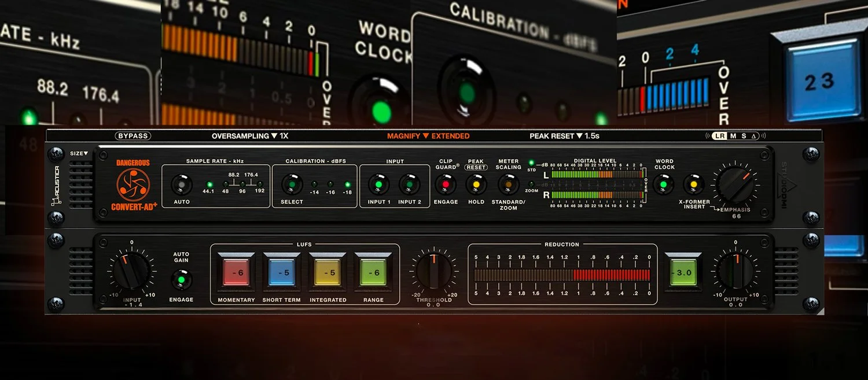Click the CALIBRATION - dBFS heading

[x=315, y=161]
